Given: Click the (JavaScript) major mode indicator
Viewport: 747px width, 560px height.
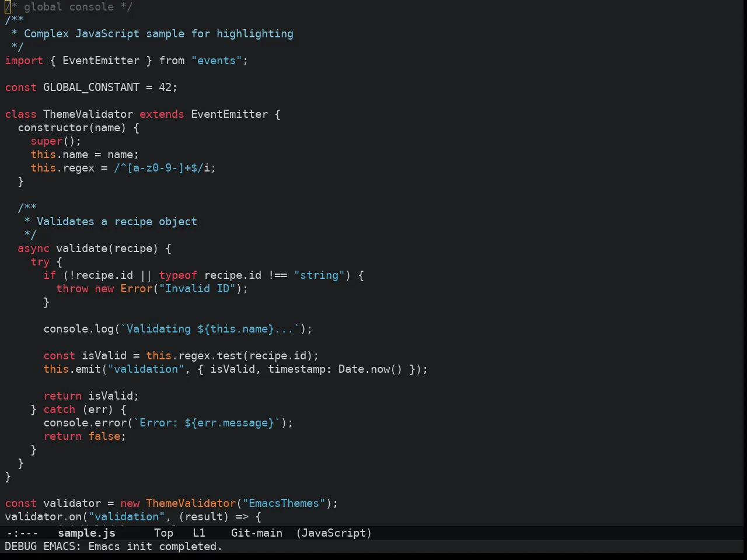Looking at the screenshot, I should tap(334, 533).
